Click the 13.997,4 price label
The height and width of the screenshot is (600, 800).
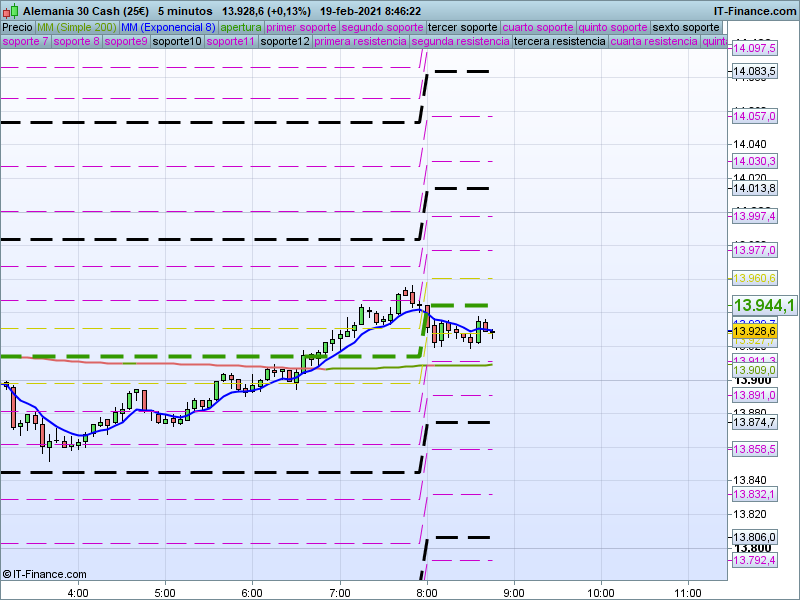point(754,216)
